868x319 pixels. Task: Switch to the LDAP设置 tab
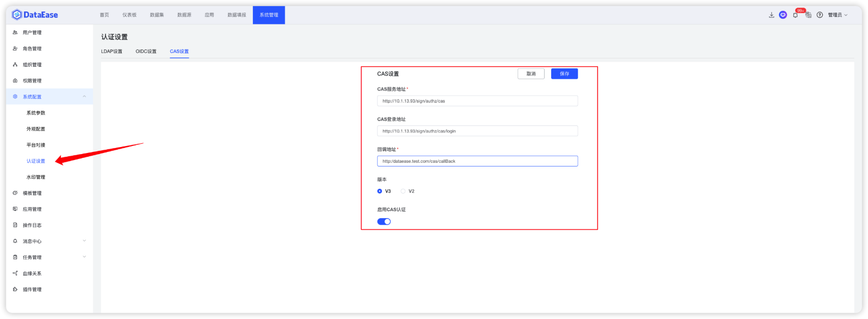(x=112, y=52)
